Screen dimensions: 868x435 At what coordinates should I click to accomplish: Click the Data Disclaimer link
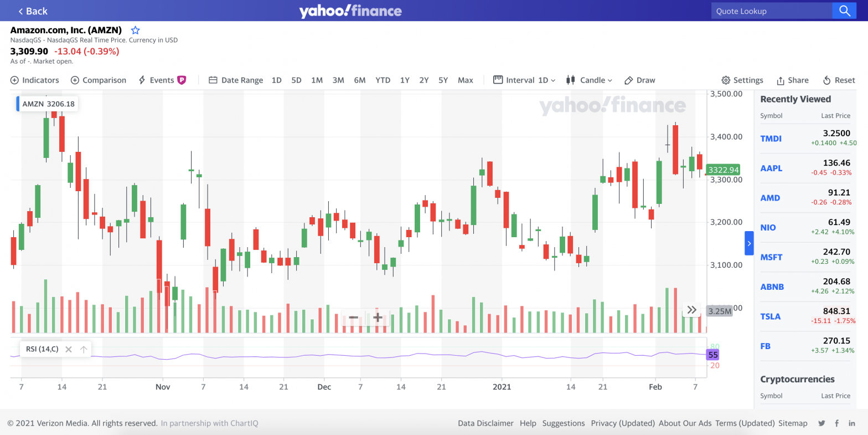point(485,423)
